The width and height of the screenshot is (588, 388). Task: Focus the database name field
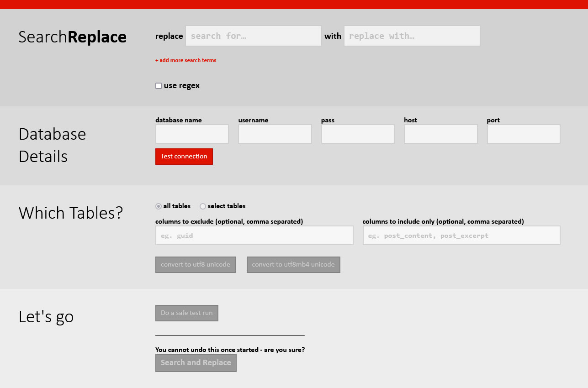pos(192,134)
